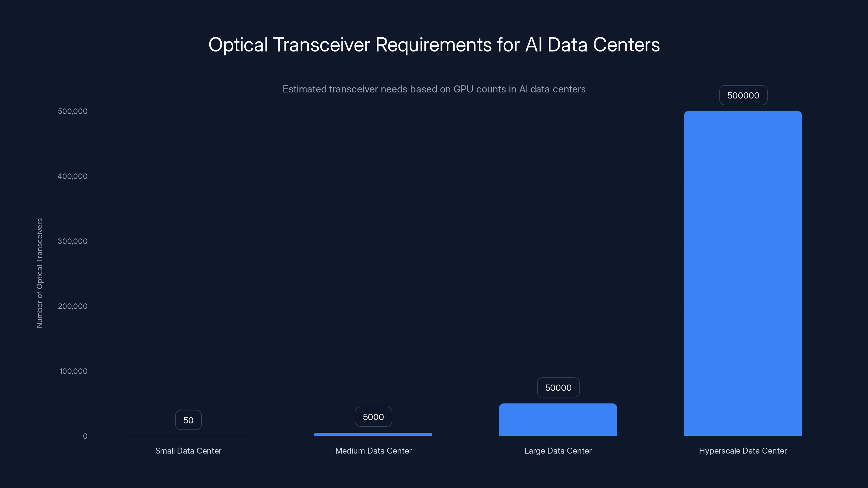Click the 200,000 gridline area
The height and width of the screenshot is (488, 868).
(x=438, y=306)
